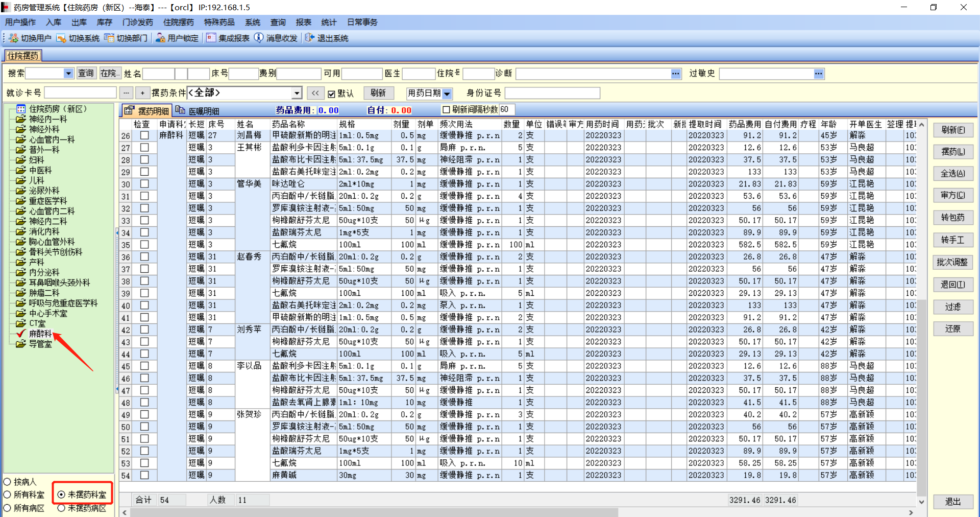This screenshot has width=980, height=517.
Task: Check the row 26 甲硫酸新斯的明 checkbox
Action: coord(144,135)
